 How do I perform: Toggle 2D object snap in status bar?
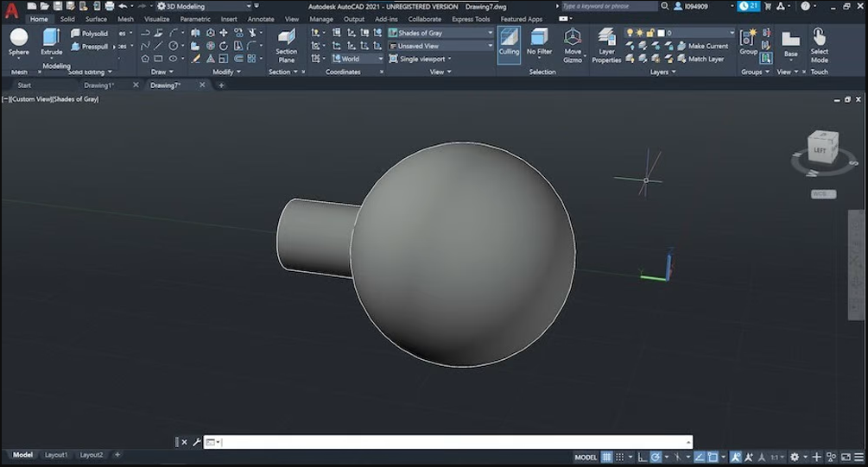(x=713, y=457)
